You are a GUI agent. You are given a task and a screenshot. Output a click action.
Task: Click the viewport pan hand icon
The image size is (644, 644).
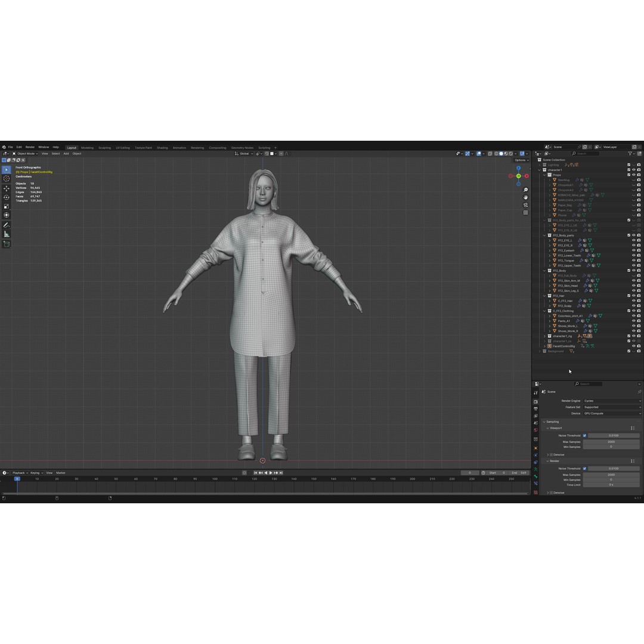tap(525, 197)
